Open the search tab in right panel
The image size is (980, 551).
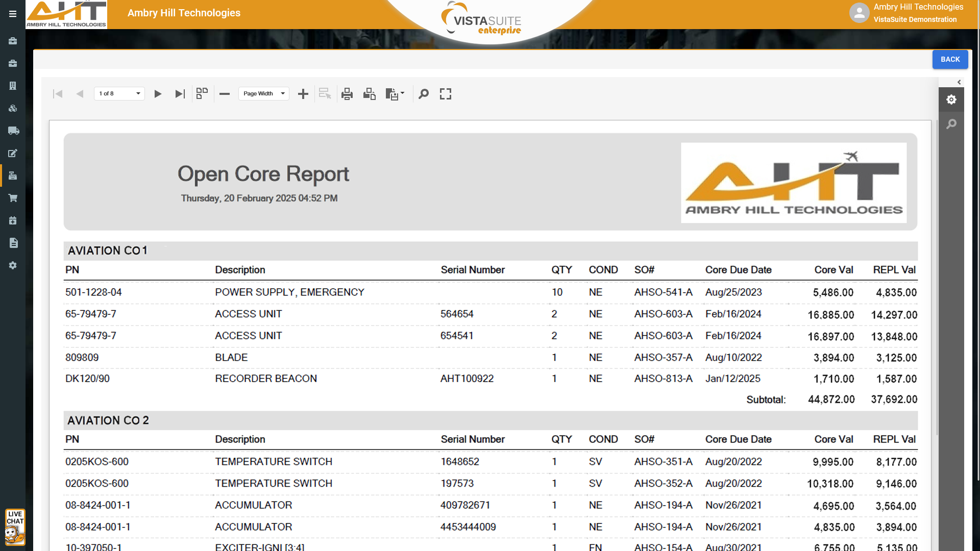click(x=951, y=124)
